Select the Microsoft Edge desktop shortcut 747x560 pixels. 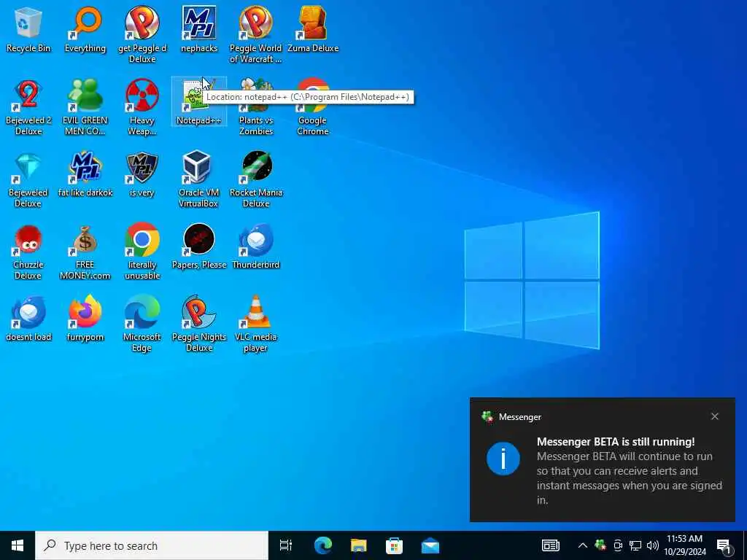(x=142, y=324)
